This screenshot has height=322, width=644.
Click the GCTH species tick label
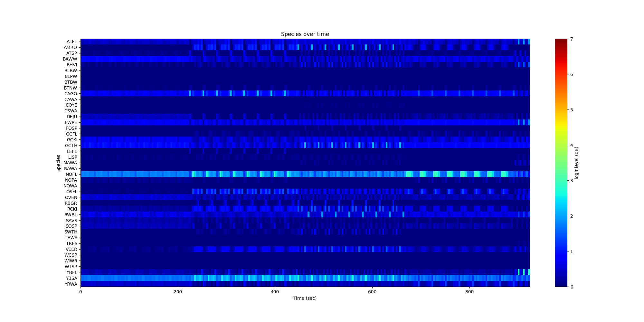(71, 146)
